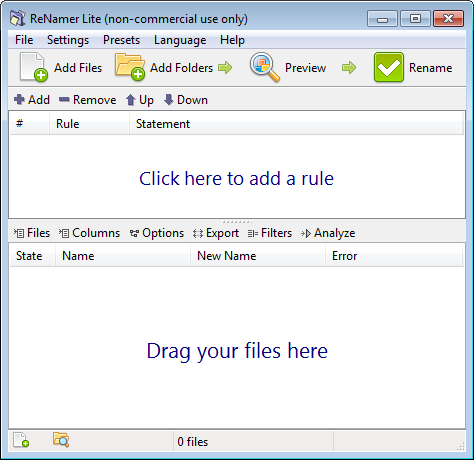This screenshot has height=460, width=474.
Task: Open the Columns dropdown menu
Action: [x=89, y=233]
